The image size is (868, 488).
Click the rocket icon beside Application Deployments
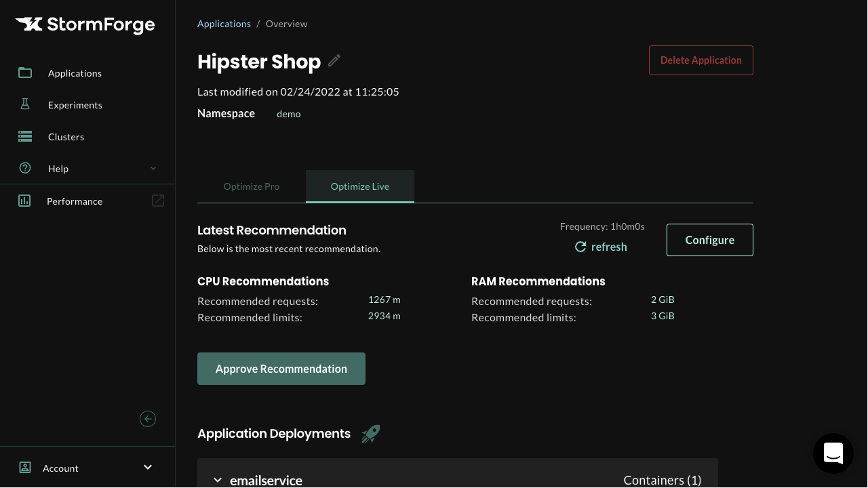(x=371, y=434)
